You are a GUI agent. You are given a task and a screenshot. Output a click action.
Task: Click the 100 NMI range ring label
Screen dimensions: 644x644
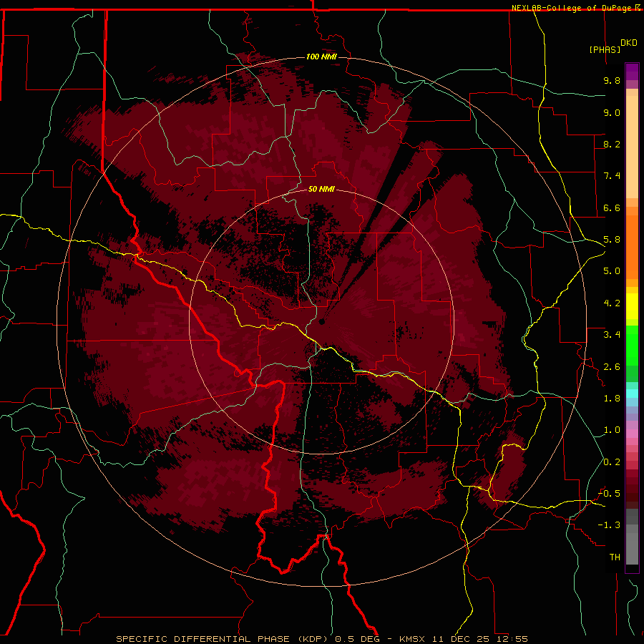point(321,57)
